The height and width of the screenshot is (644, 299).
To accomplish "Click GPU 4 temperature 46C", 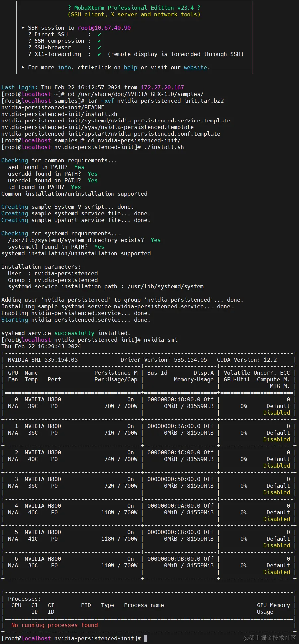I will 33,512.
